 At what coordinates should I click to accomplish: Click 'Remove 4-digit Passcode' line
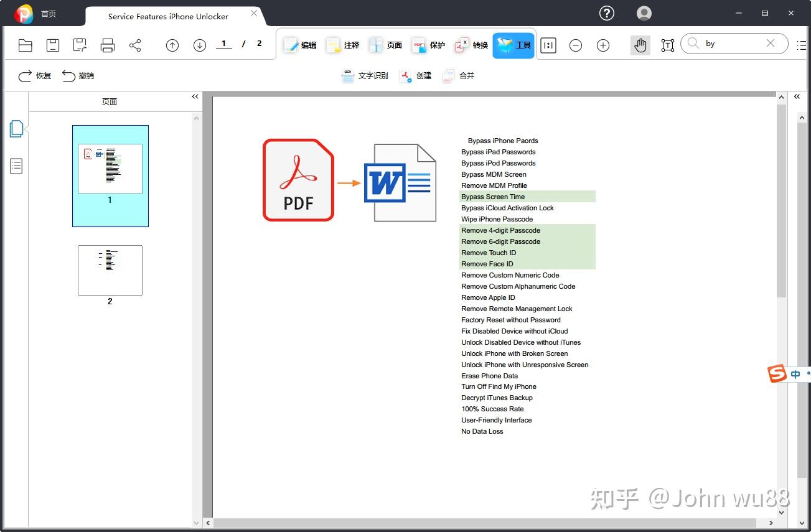pyautogui.click(x=501, y=230)
